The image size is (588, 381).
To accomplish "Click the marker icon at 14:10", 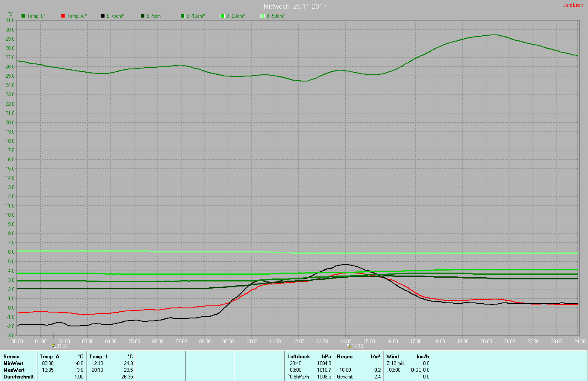I will (349, 346).
